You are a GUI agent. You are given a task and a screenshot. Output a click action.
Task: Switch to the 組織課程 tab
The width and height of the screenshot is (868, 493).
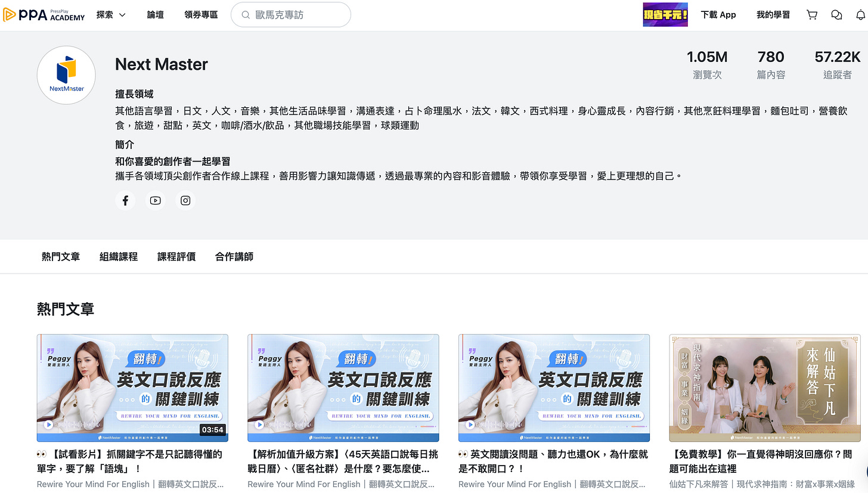coord(119,256)
